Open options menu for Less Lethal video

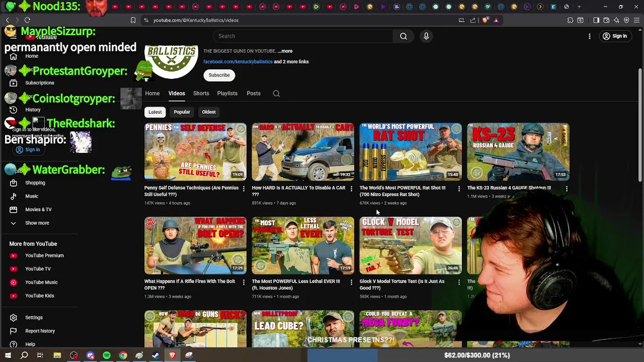pos(351,282)
